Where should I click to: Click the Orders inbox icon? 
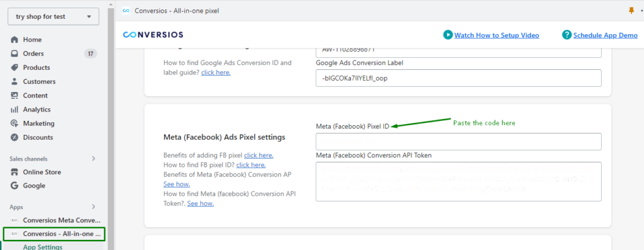pos(14,54)
